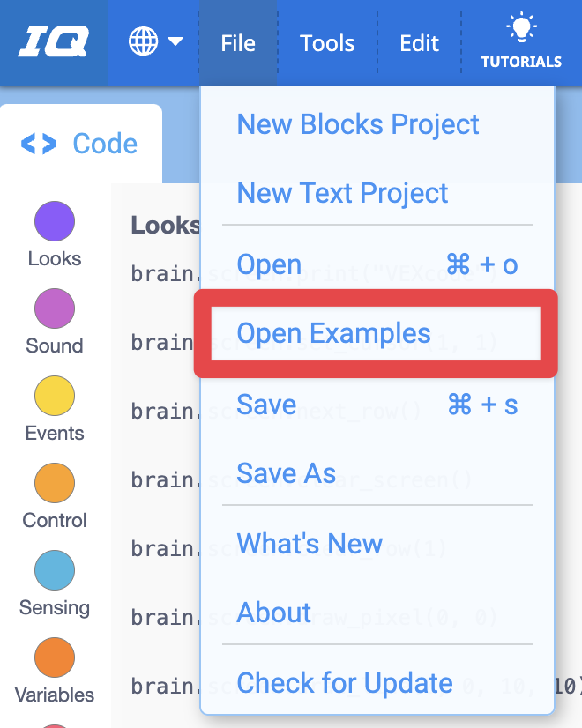Select Check for Update
This screenshot has height=728, width=582.
345,682
